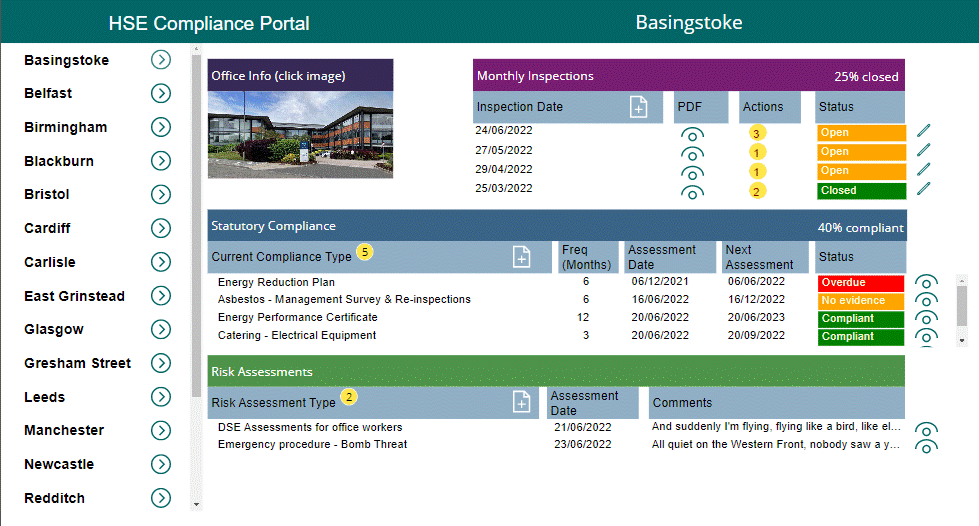This screenshot has width=979, height=526.
Task: Open Belfast office via its arrow icon
Action: 161,94
